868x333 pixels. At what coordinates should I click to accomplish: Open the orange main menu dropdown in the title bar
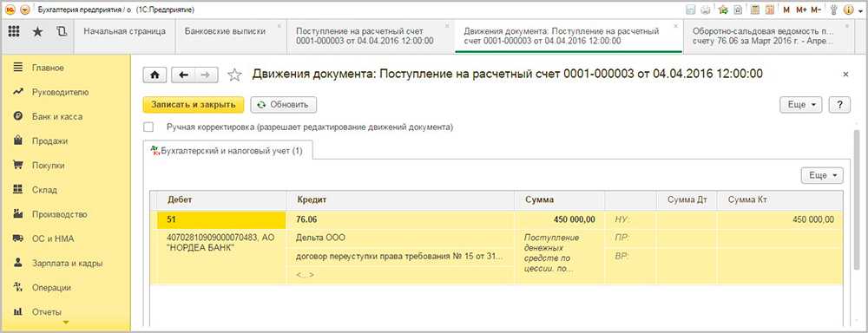coord(25,10)
